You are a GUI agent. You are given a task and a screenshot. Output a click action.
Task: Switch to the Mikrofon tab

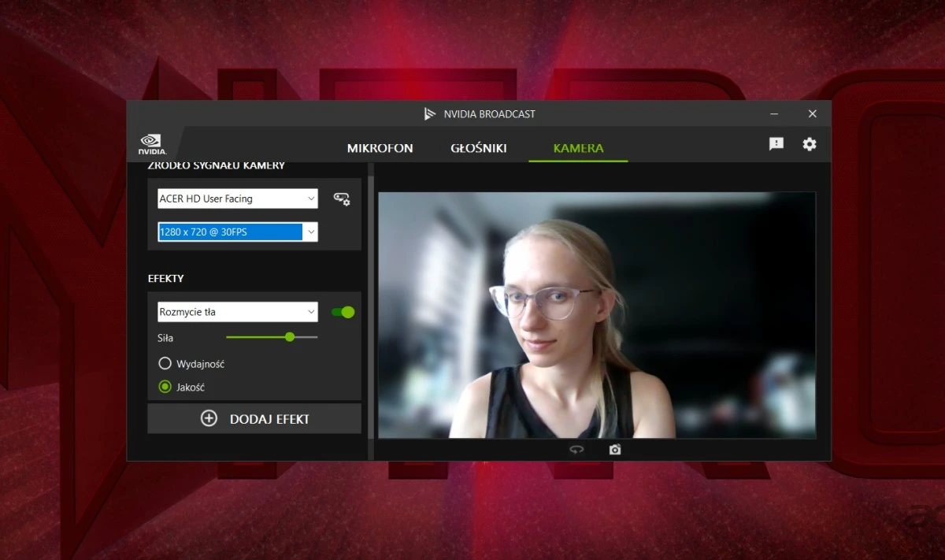(x=380, y=148)
